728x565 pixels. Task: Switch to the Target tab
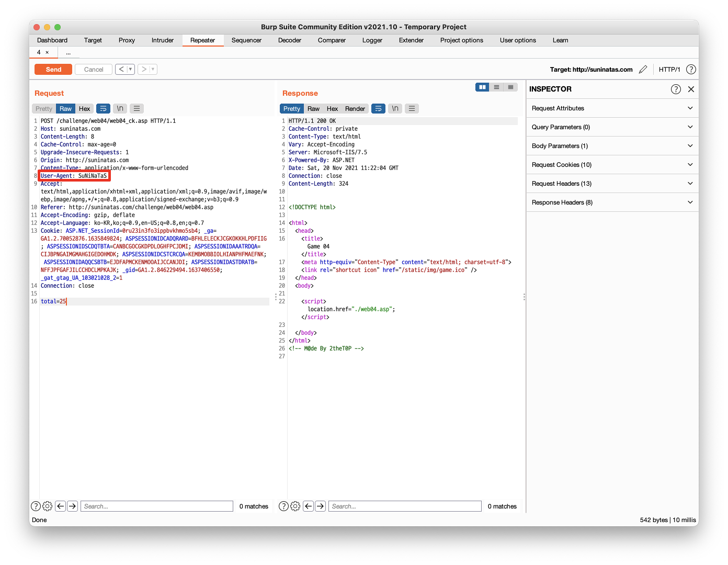coord(93,40)
